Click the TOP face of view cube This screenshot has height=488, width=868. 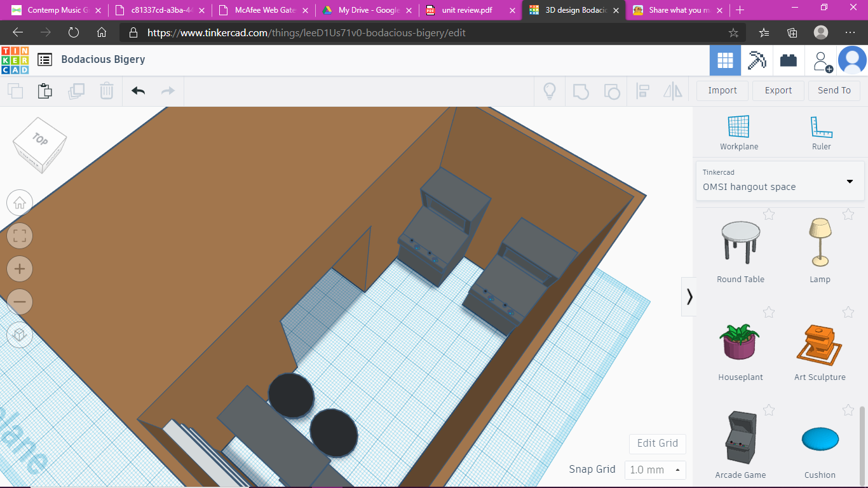(x=40, y=139)
